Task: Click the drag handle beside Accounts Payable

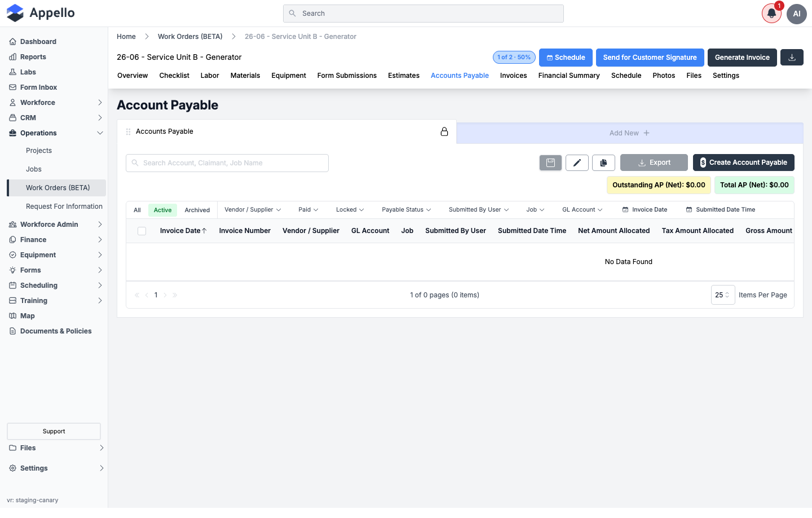Action: pos(128,131)
